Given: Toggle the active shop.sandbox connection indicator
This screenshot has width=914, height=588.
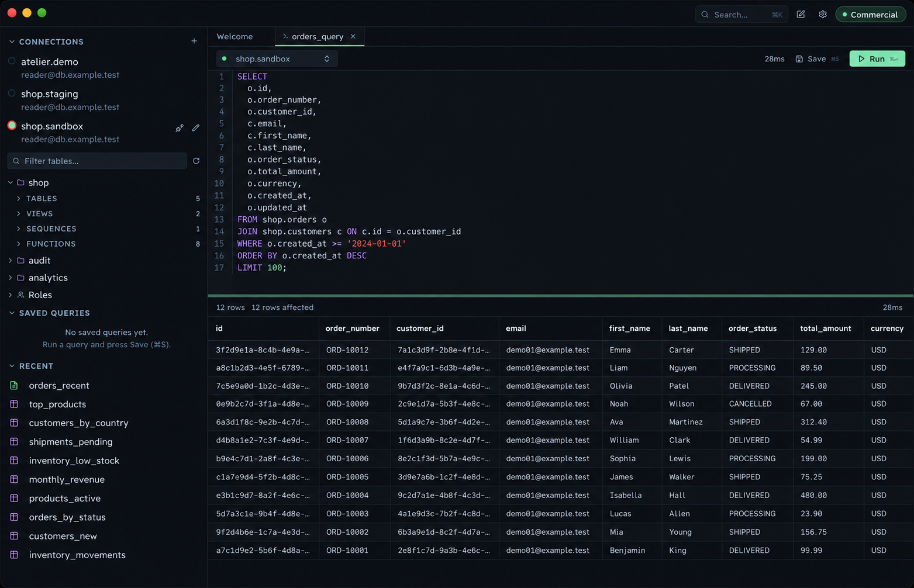Looking at the screenshot, I should point(12,126).
